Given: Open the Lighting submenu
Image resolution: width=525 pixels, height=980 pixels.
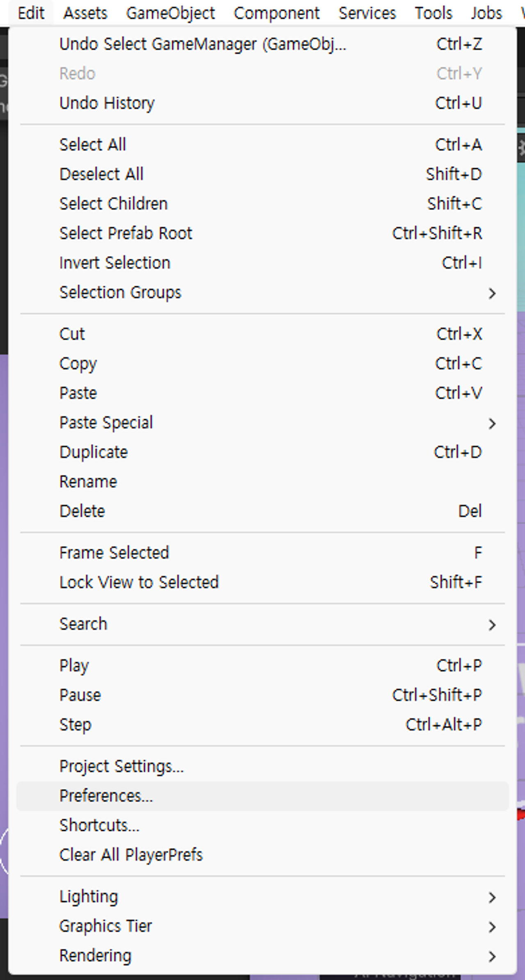Looking at the screenshot, I should coord(262,897).
